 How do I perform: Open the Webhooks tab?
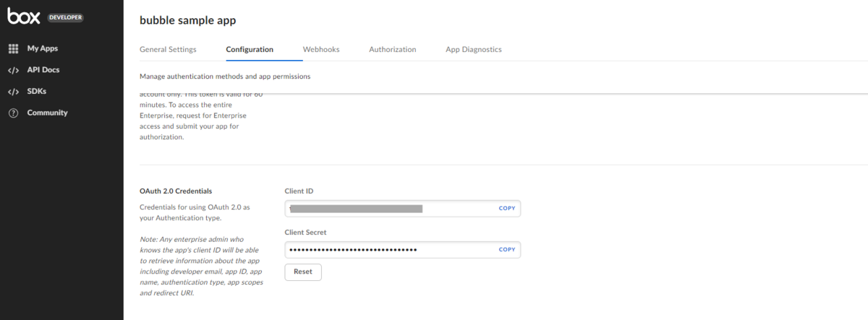(x=321, y=50)
